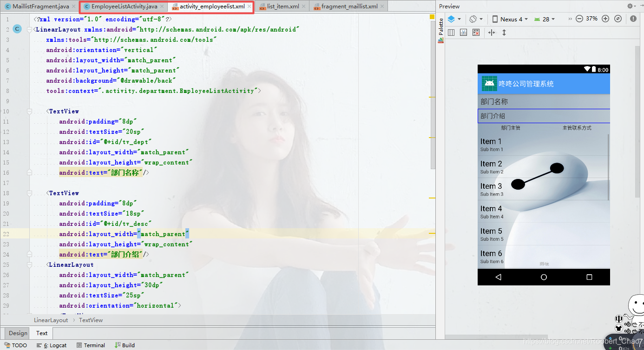
Task: Collapse the LinearLayout fold marker on line 2
Action: pos(29,29)
